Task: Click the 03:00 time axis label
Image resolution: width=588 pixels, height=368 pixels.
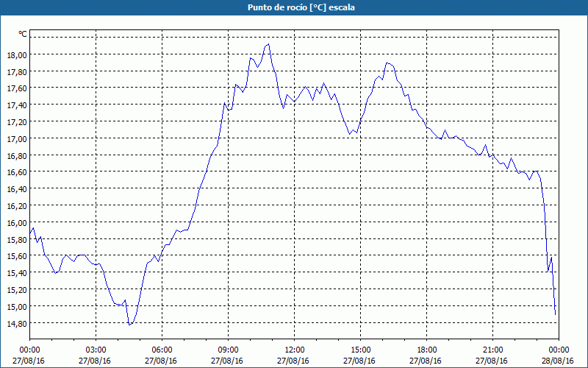Action: click(96, 350)
